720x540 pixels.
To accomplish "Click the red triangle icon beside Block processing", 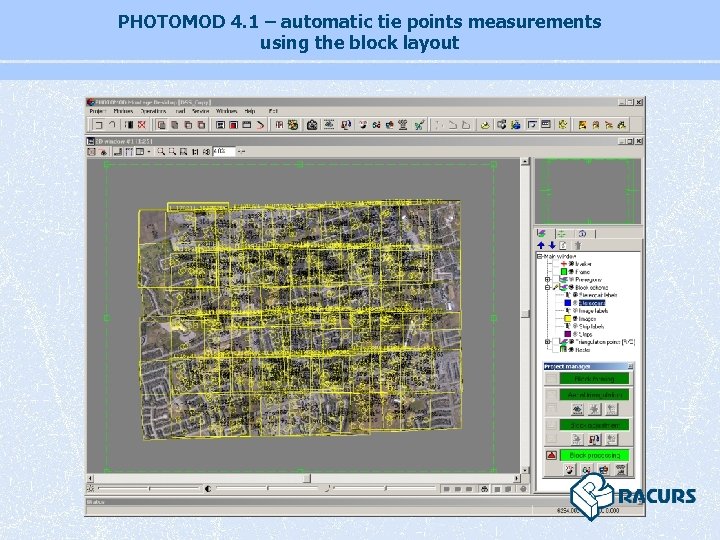I will (551, 455).
